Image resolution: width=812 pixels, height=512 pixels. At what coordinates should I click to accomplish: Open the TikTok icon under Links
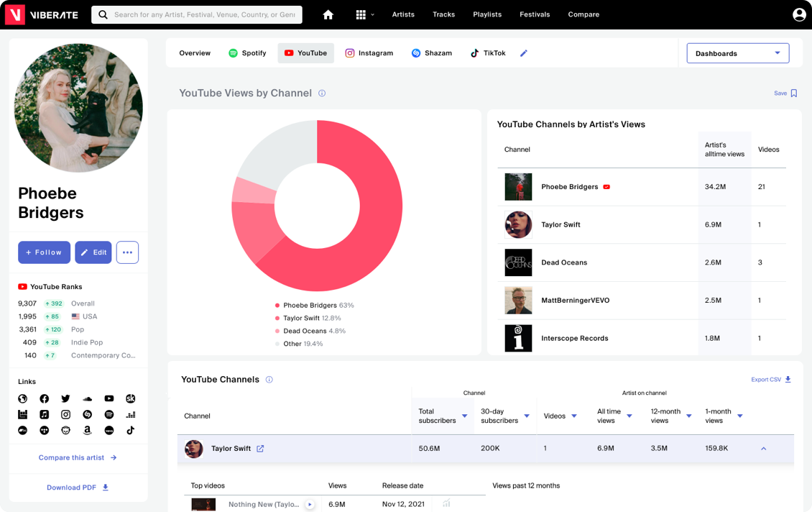pos(131,430)
